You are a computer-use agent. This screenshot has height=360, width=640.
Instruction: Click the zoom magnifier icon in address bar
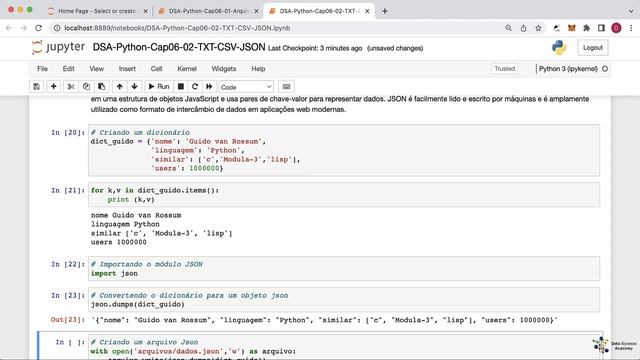pyautogui.click(x=508, y=28)
